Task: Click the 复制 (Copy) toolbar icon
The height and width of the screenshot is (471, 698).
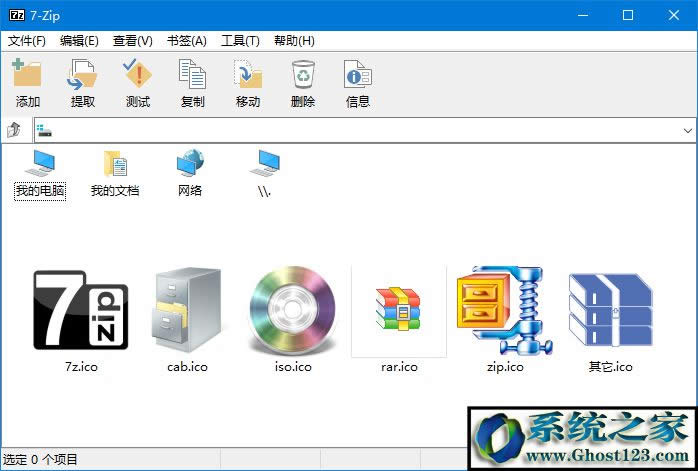Action: (x=192, y=74)
